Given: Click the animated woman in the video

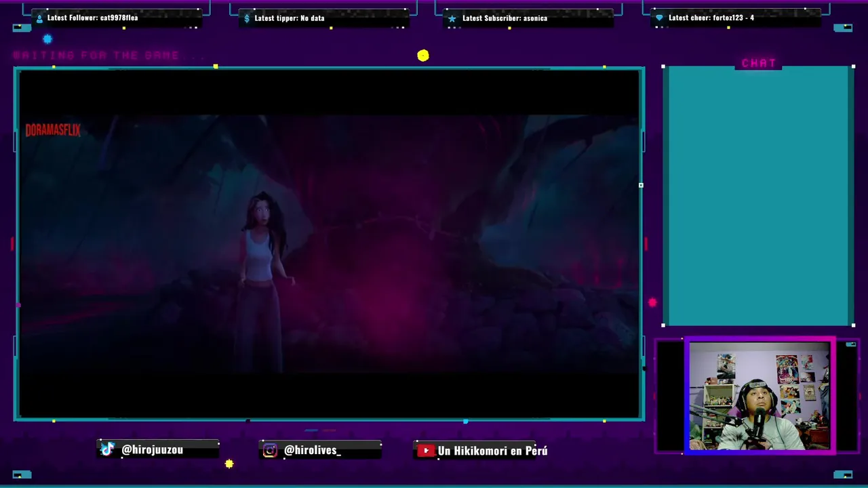Looking at the screenshot, I should coord(263,281).
